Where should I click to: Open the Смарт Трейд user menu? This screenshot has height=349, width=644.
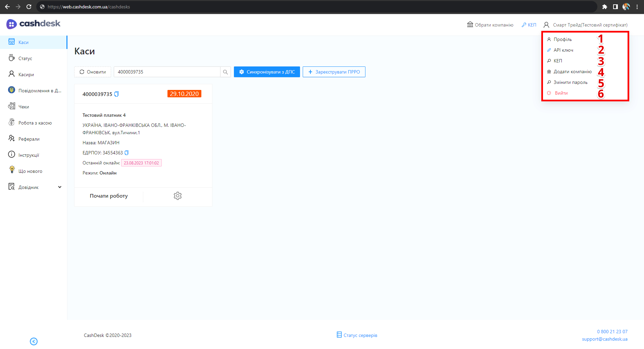pos(586,25)
